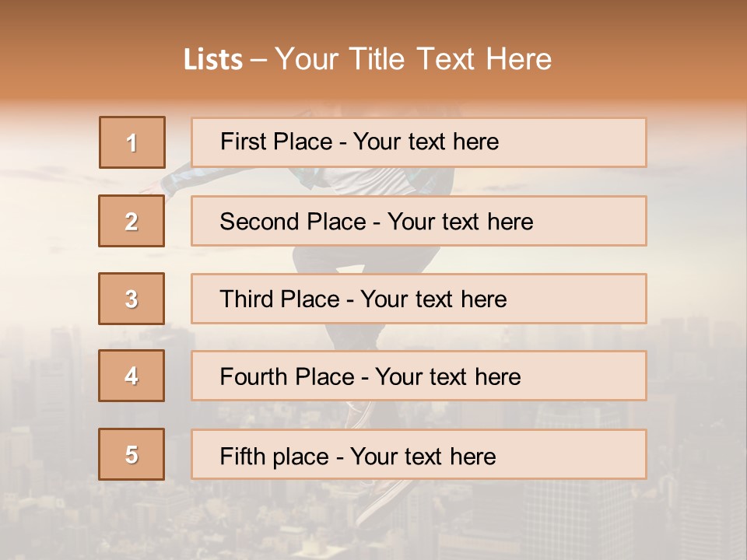The width and height of the screenshot is (747, 560).
Task: Click the bold word Lists in title
Action: [213, 60]
